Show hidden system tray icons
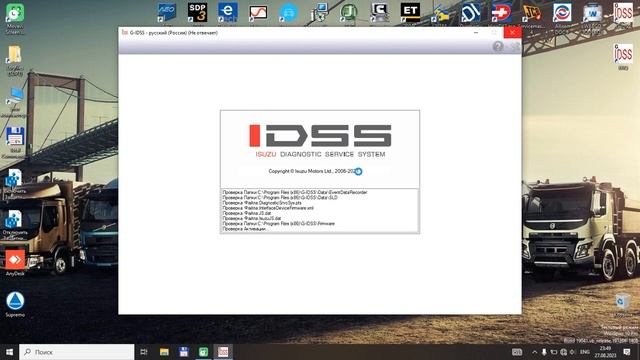640x360 pixels. 534,352
